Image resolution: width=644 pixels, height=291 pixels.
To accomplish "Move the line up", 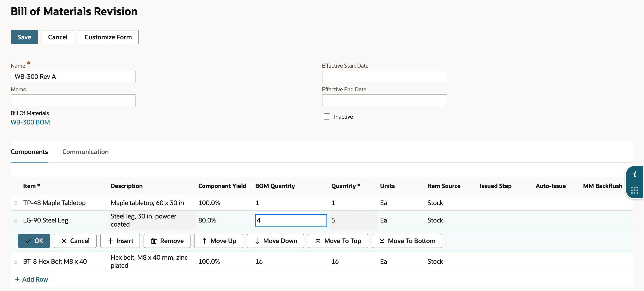I will 218,241.
